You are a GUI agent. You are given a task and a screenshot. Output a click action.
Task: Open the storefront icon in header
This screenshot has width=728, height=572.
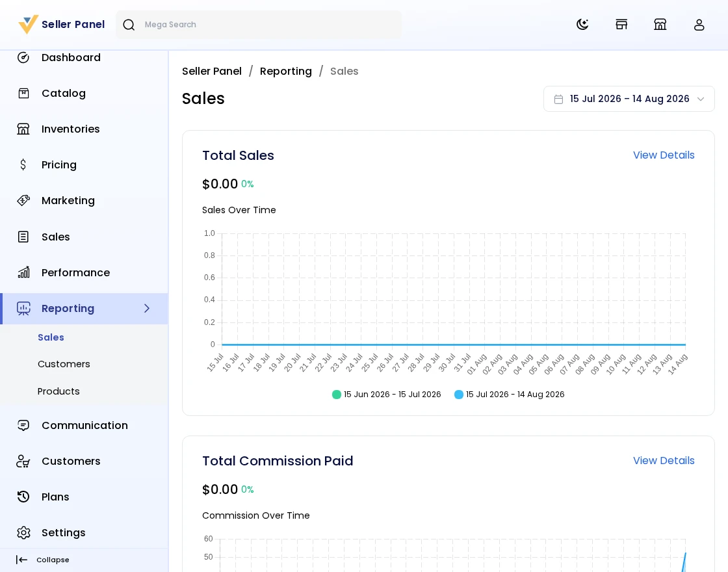tap(621, 24)
